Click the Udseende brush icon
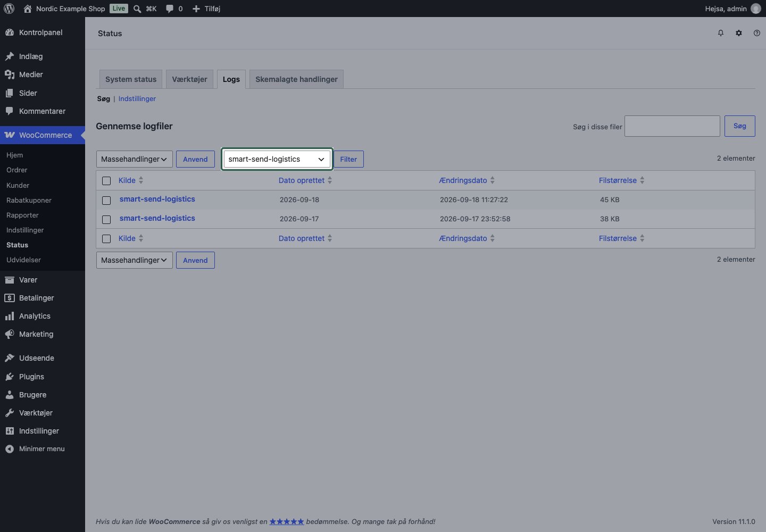766x532 pixels. click(x=10, y=358)
